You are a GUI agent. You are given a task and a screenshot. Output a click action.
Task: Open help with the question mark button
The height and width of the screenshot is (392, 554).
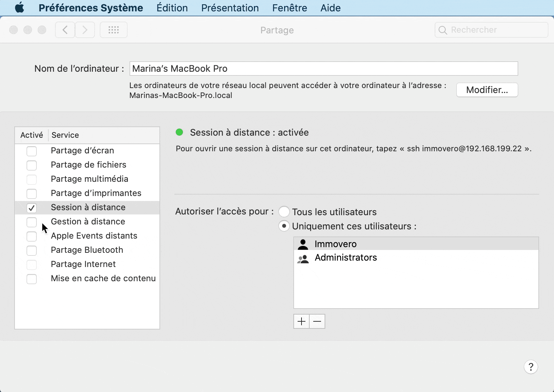[x=531, y=367]
